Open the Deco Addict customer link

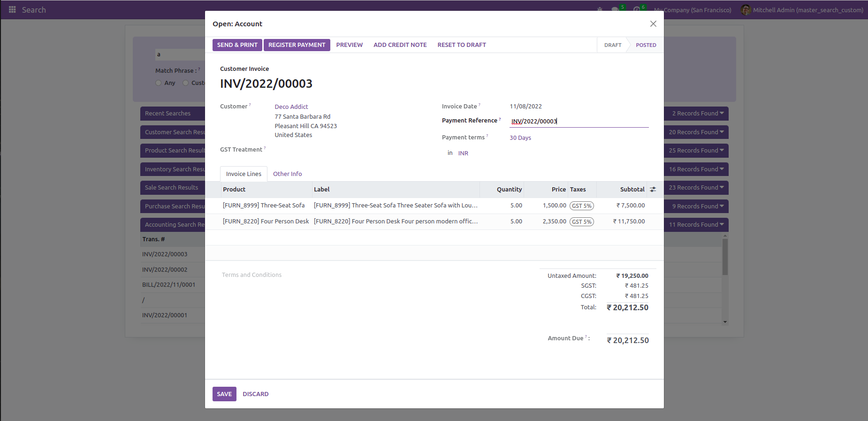[x=291, y=107]
